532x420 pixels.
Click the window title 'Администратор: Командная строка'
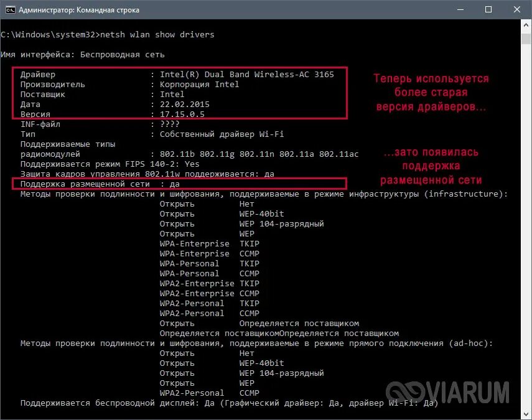tap(79, 10)
